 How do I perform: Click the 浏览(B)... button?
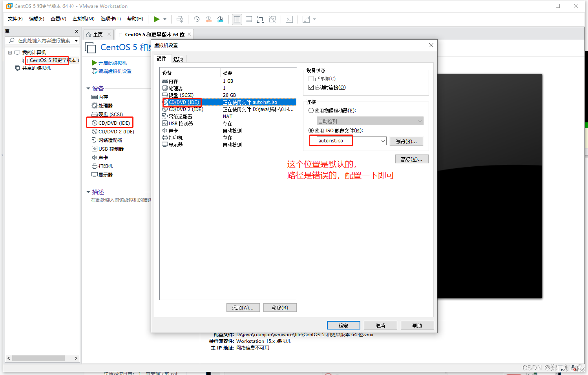click(x=406, y=141)
